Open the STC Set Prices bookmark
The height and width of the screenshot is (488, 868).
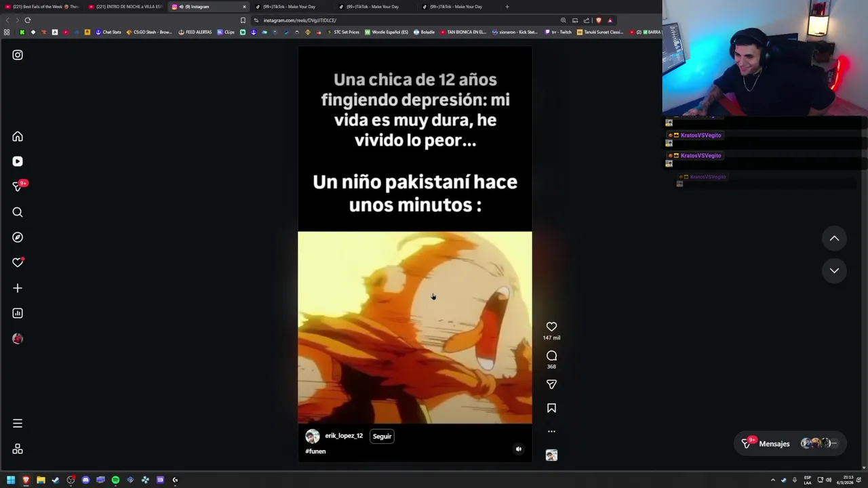[343, 32]
